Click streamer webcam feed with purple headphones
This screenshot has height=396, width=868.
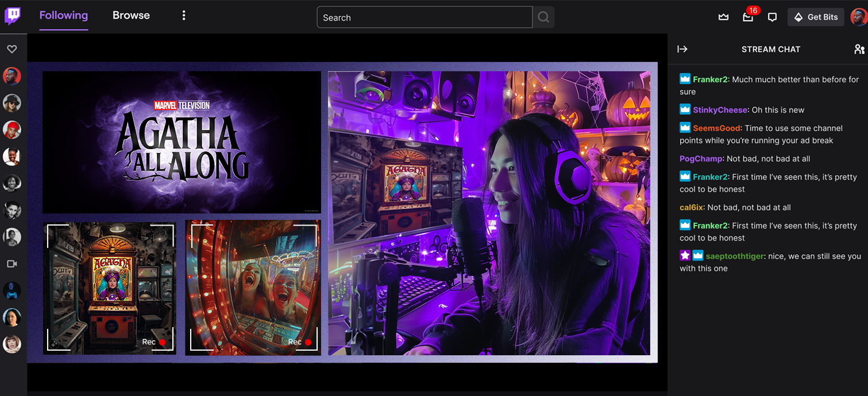pos(489,213)
